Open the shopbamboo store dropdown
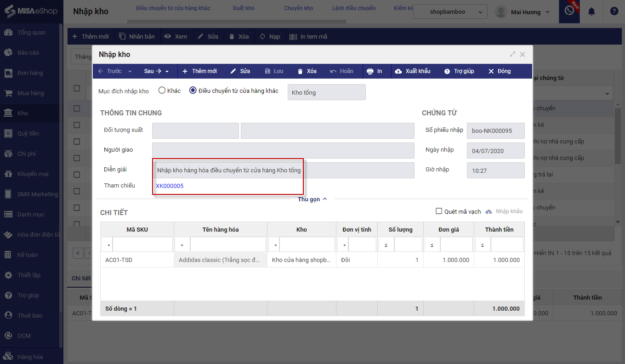Screen dimensions: 625x364 (x=450, y=12)
